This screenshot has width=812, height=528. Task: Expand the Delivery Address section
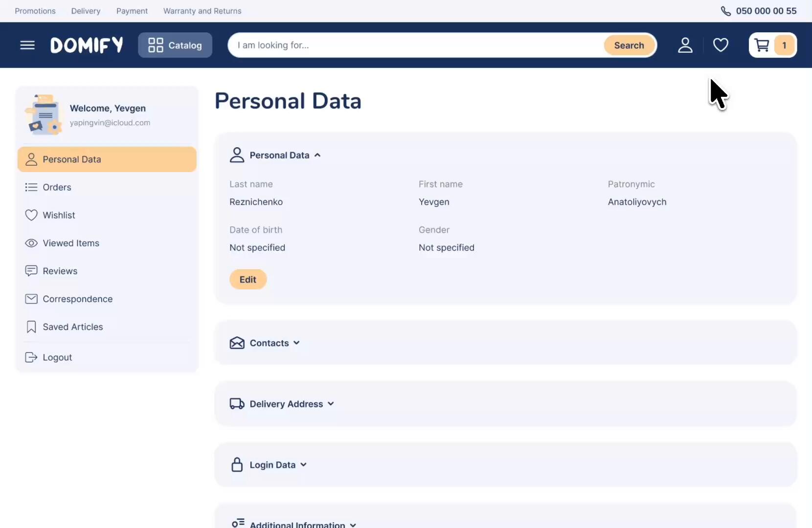point(287,404)
